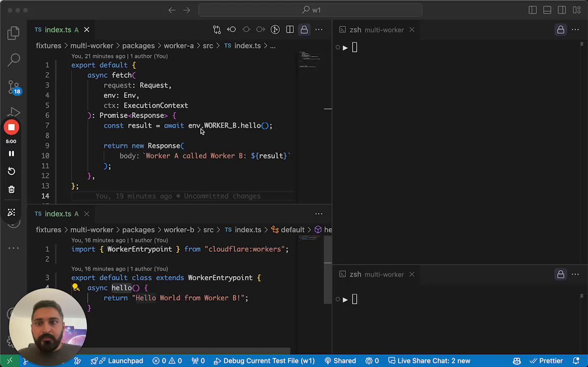Pause the screen recording
The image size is (588, 367).
tap(11, 153)
